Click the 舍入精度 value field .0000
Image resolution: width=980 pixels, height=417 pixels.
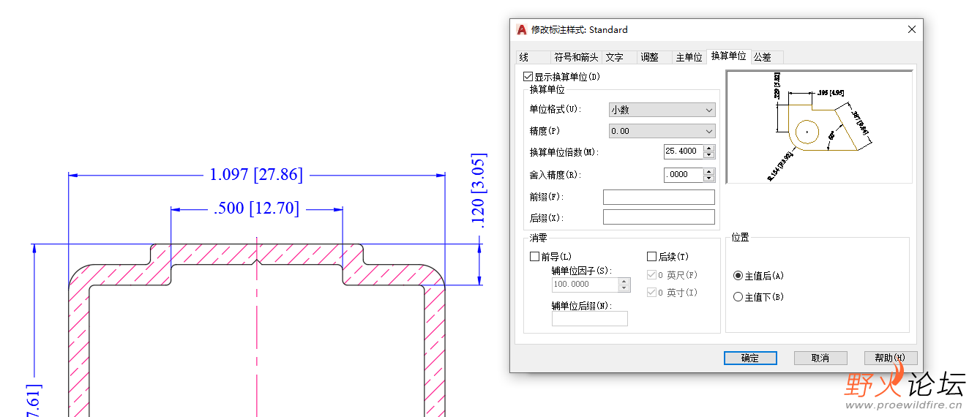coord(683,175)
